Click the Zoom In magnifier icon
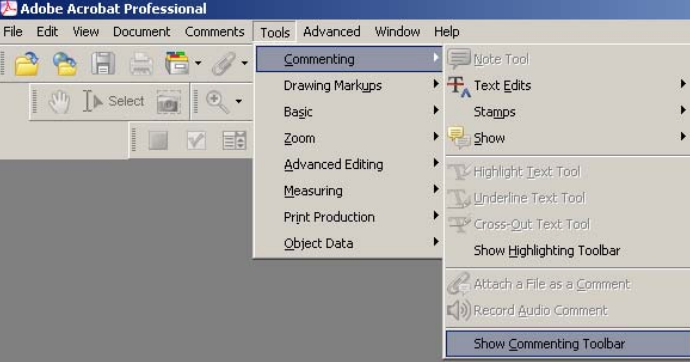 pos(217,102)
